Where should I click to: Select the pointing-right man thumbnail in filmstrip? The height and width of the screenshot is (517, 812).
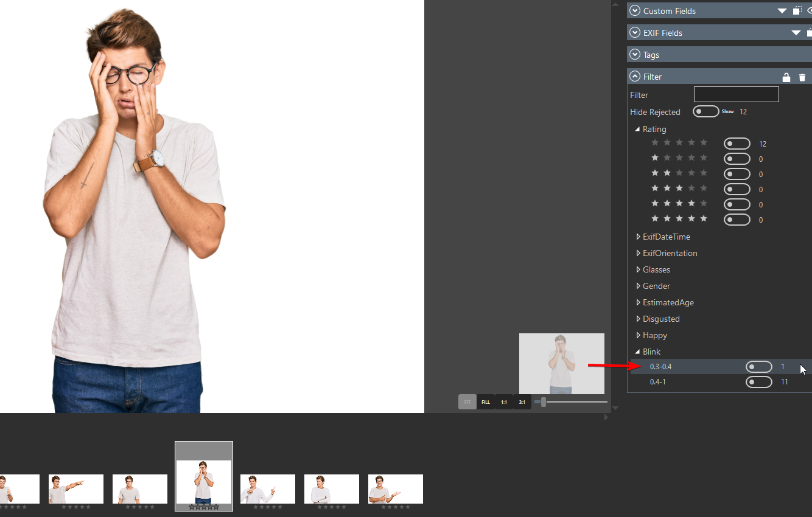76,489
